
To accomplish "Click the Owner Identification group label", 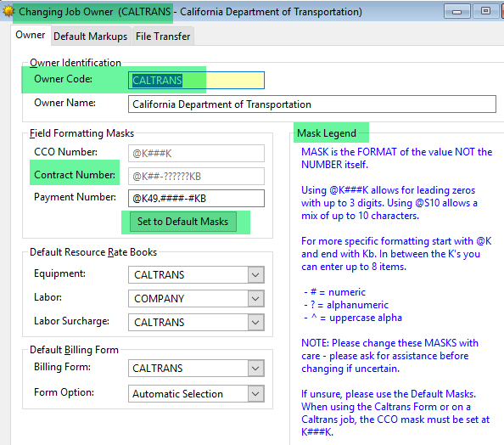I will point(76,63).
